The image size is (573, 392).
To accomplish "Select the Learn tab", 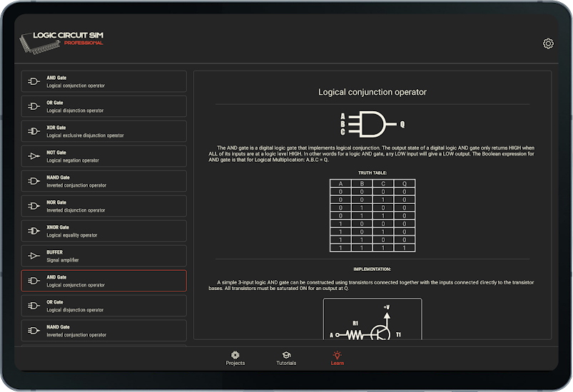I will pos(337,358).
